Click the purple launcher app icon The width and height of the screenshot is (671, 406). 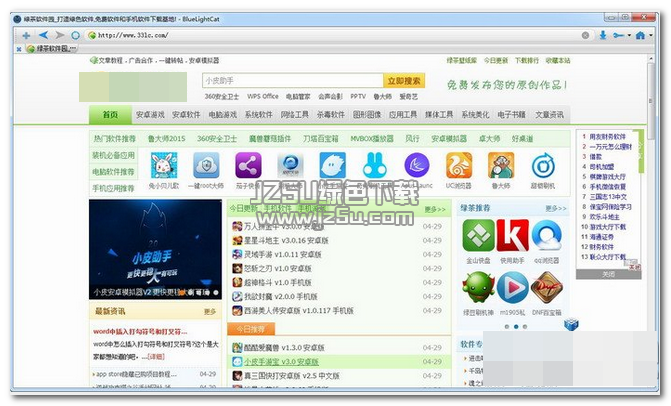coord(417,165)
